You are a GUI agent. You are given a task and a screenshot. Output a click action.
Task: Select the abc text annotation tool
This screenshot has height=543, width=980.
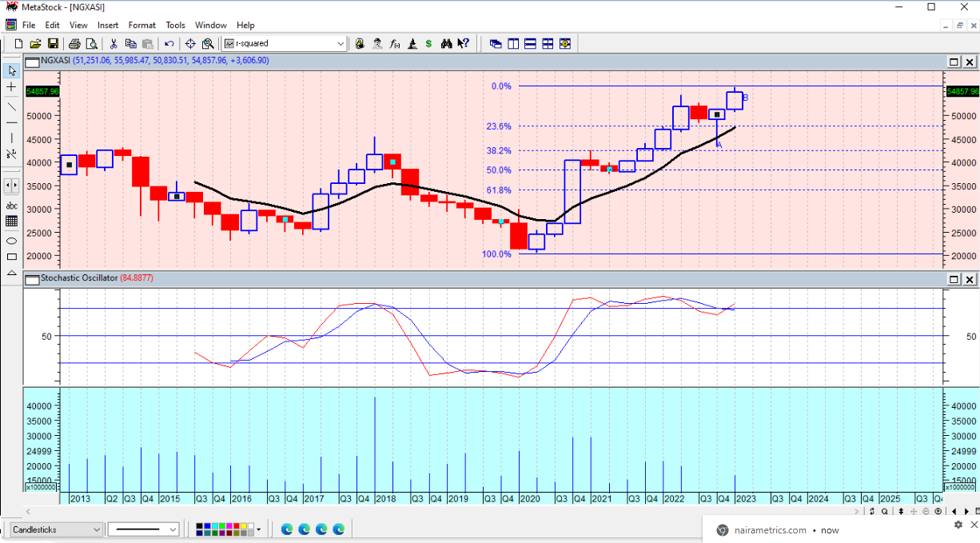[11, 206]
